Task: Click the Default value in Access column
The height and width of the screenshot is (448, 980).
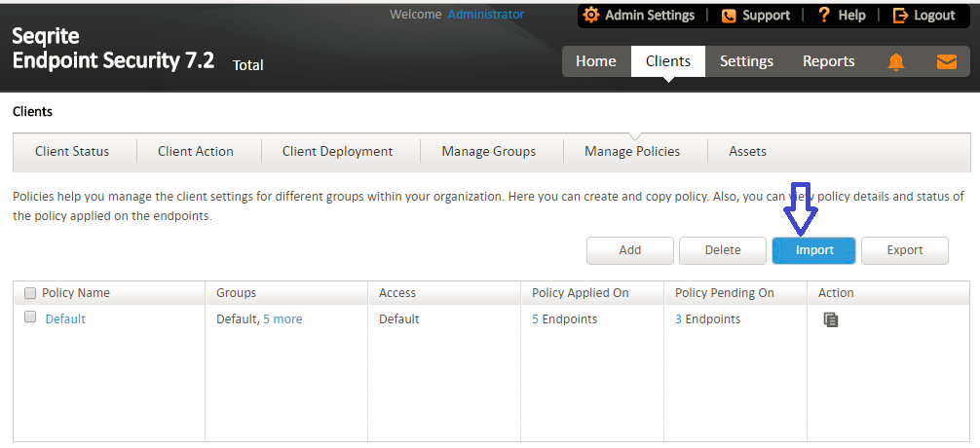Action: click(398, 318)
